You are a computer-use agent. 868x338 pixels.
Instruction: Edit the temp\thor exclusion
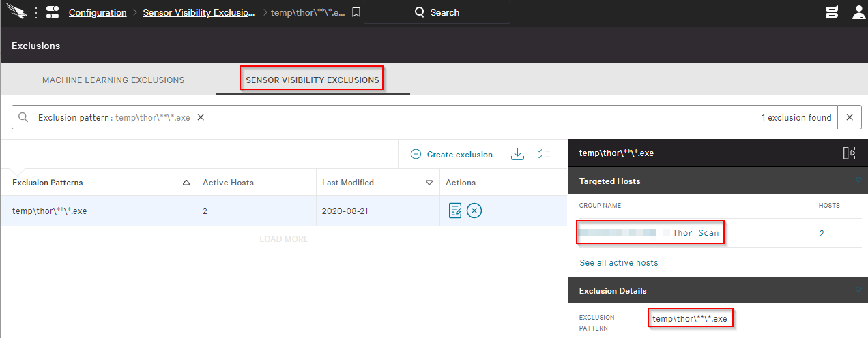[455, 211]
